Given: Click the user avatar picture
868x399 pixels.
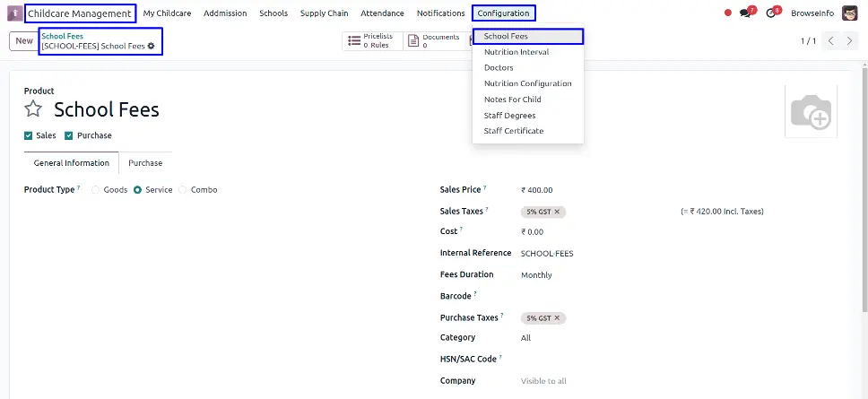Looking at the screenshot, I should click(849, 13).
